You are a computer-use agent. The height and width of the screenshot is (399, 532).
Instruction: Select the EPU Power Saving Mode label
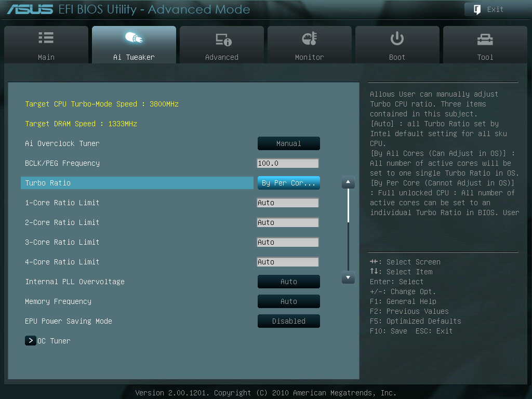(68, 321)
